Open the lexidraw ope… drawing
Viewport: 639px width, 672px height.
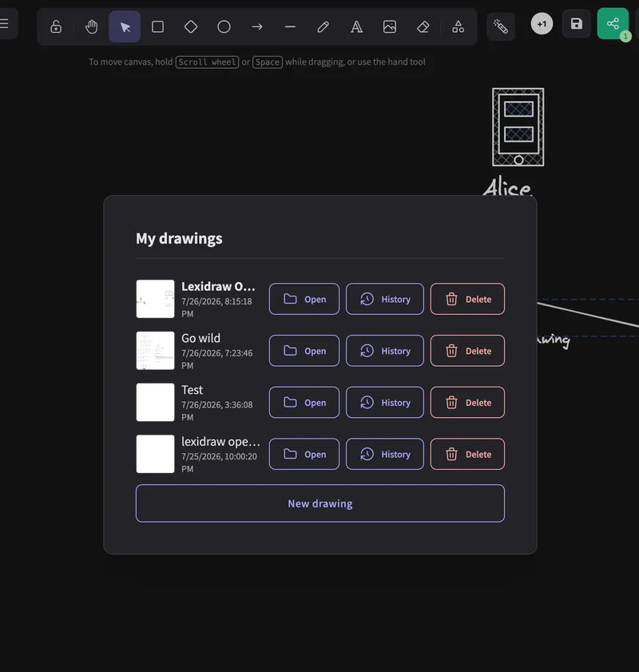[x=304, y=454]
